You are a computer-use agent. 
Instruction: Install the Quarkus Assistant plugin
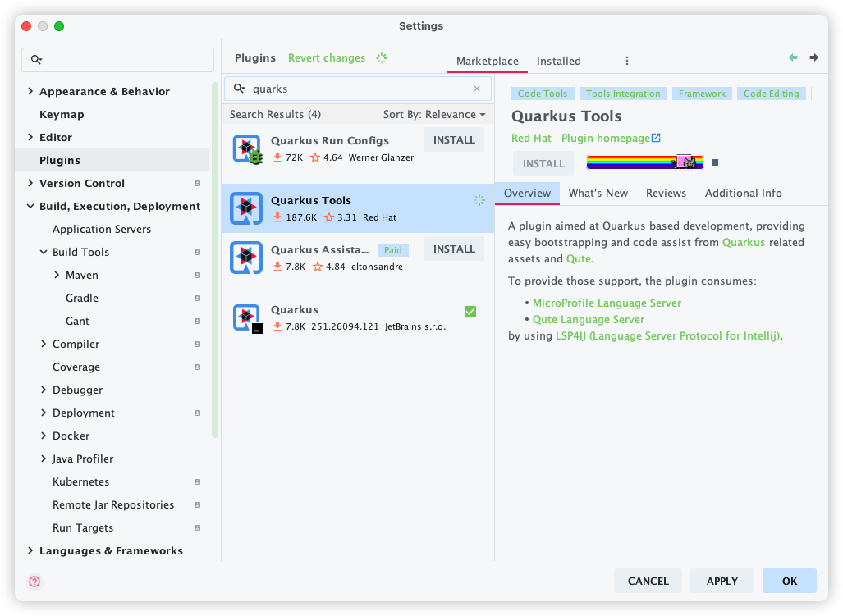tap(454, 249)
